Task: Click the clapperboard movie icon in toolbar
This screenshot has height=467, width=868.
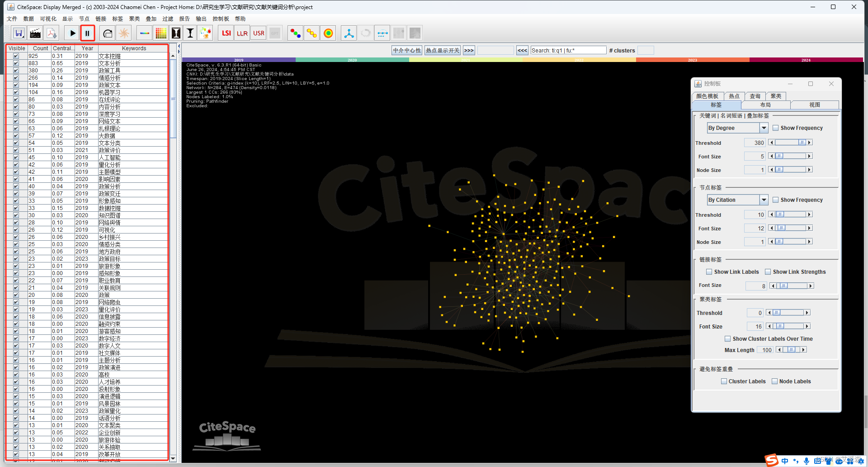Action: pos(35,33)
